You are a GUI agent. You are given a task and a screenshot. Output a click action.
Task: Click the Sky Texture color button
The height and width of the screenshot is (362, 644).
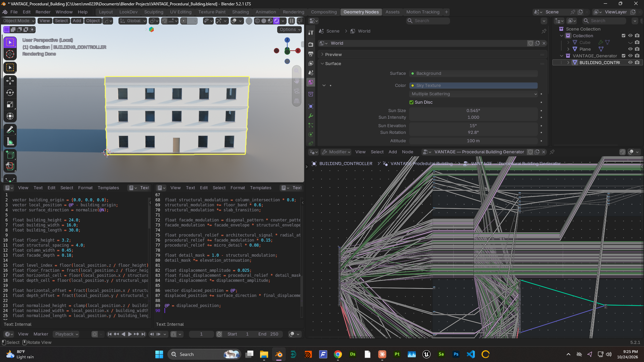tap(474, 86)
